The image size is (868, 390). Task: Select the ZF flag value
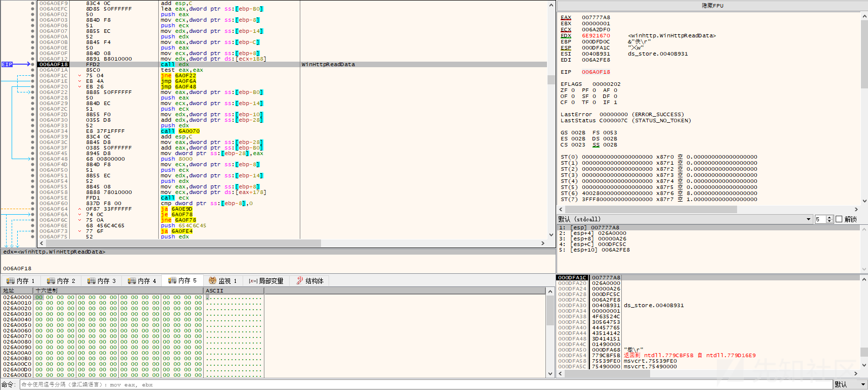(573, 90)
